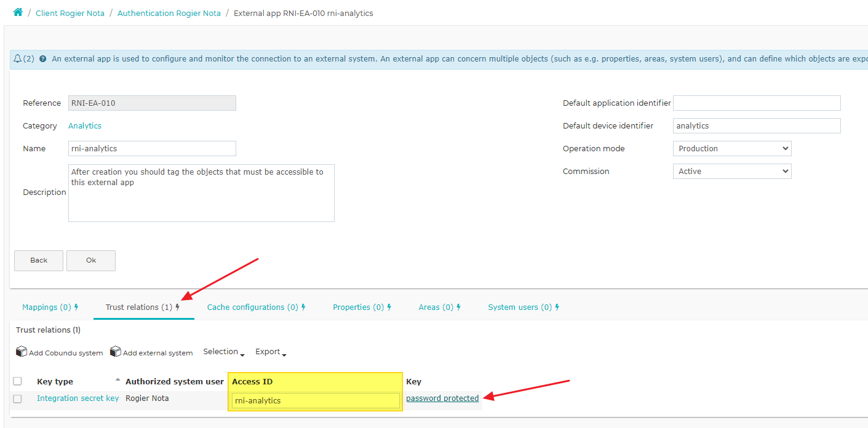Open the Commission dropdown

coord(732,172)
